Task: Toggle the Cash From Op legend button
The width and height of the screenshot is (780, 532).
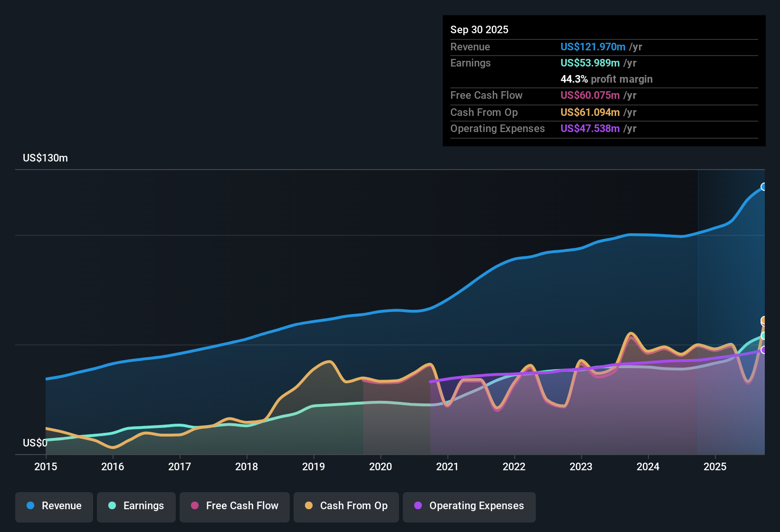Action: [346, 507]
